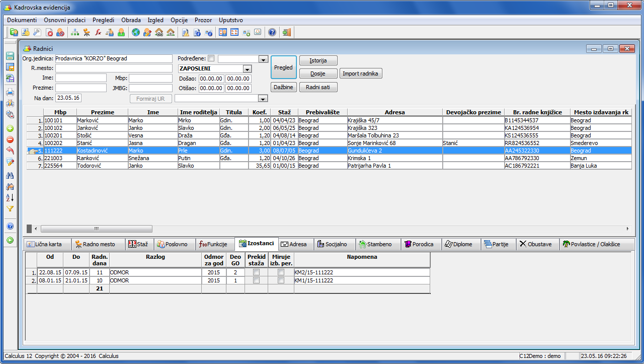The width and height of the screenshot is (644, 364).
Task: Open the dropdown next to the Podređene checkbox
Action: pos(263,59)
